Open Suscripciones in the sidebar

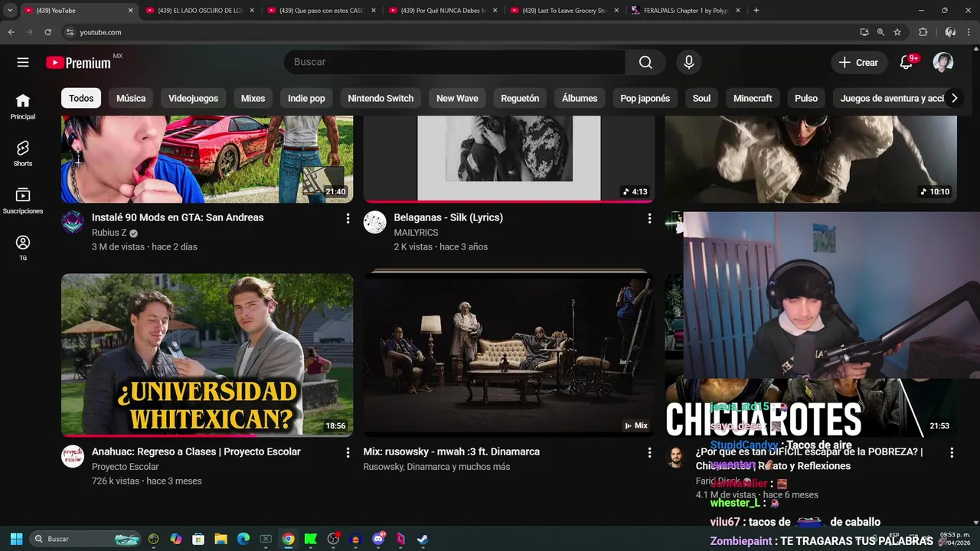click(23, 201)
